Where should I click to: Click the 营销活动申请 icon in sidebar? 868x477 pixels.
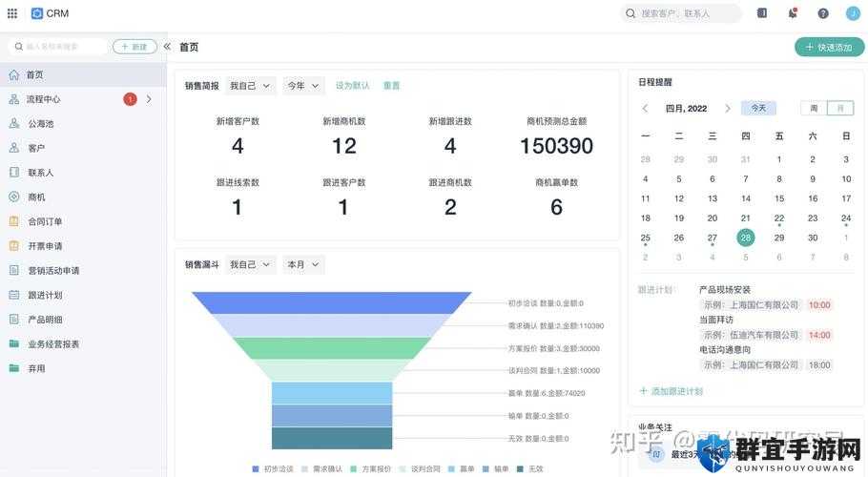click(x=14, y=270)
